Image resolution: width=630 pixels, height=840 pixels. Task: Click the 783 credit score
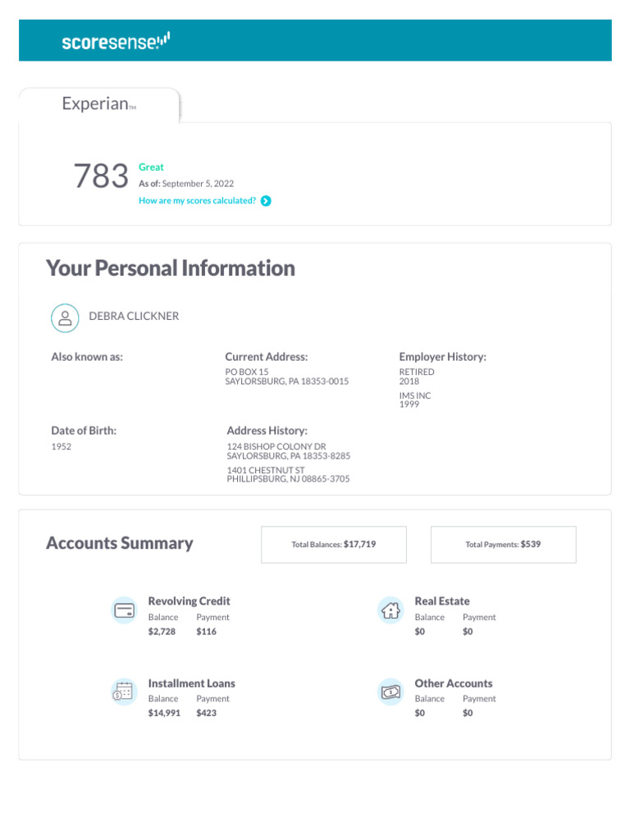pos(101,176)
